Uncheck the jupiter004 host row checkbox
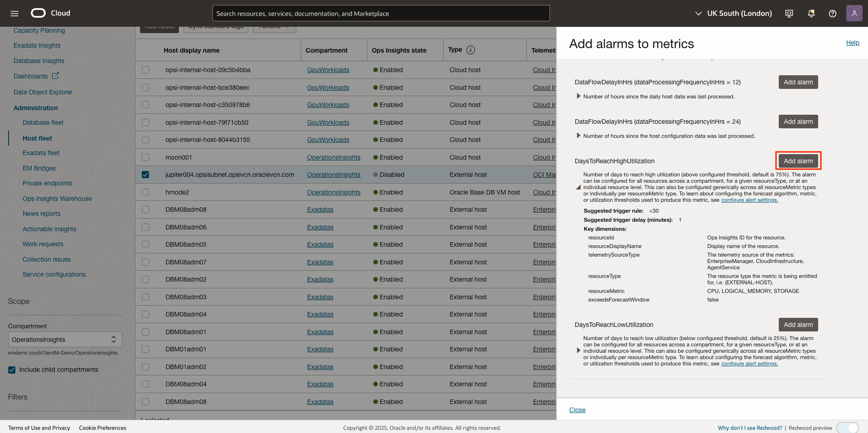Viewport: 868px width, 433px height. [145, 175]
